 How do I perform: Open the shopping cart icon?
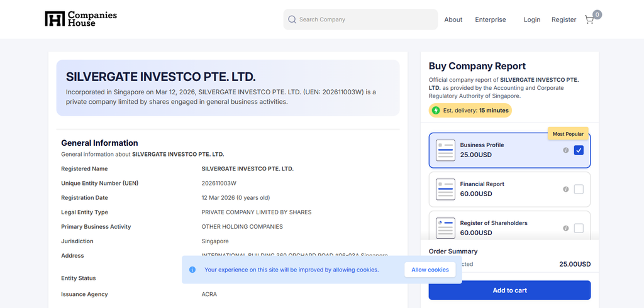click(589, 19)
